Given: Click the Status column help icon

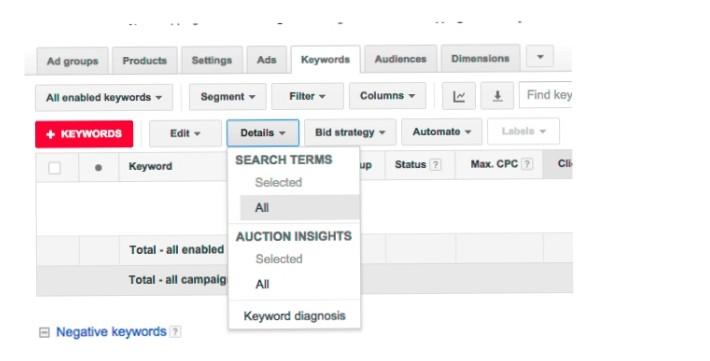Looking at the screenshot, I should click(x=435, y=164).
